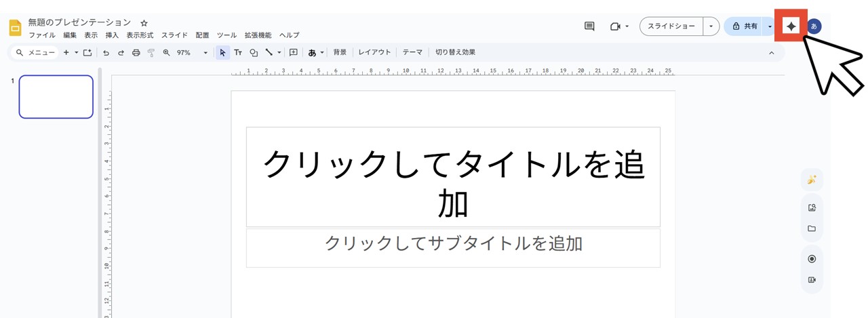Screen dimensions: 868x318
Task: Open the ツール menu
Action: point(226,35)
